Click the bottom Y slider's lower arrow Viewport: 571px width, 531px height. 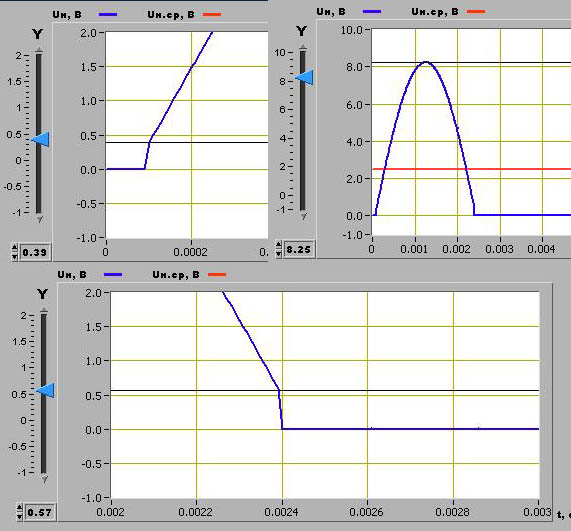44,479
